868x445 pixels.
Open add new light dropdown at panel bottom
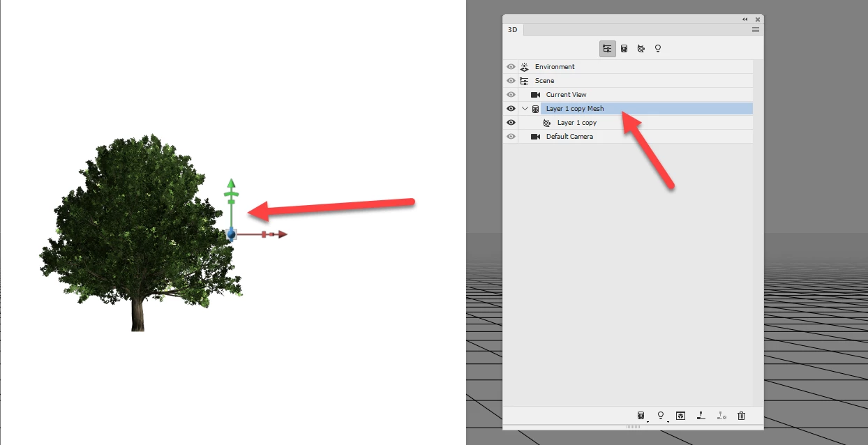[661, 416]
